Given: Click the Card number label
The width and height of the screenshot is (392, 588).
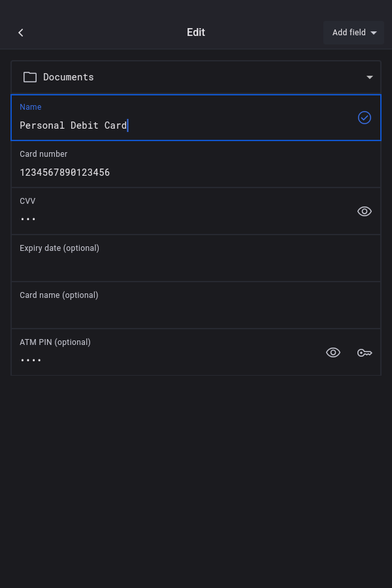Looking at the screenshot, I should pyautogui.click(x=44, y=154).
